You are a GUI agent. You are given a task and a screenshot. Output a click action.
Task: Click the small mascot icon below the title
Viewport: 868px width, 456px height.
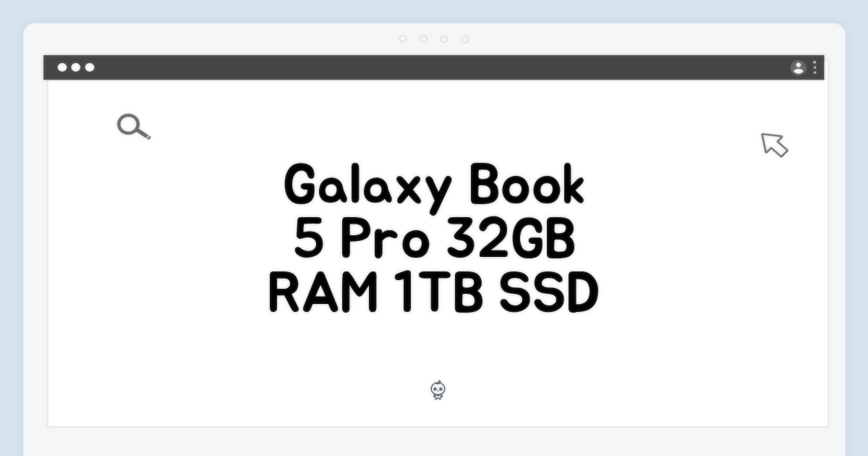438,391
